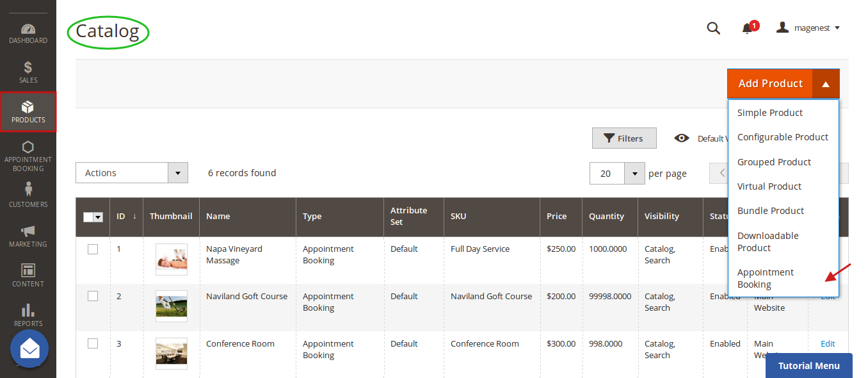This screenshot has width=868, height=378.
Task: Select the Naviland Goft Course row checkbox
Action: pyautogui.click(x=93, y=296)
